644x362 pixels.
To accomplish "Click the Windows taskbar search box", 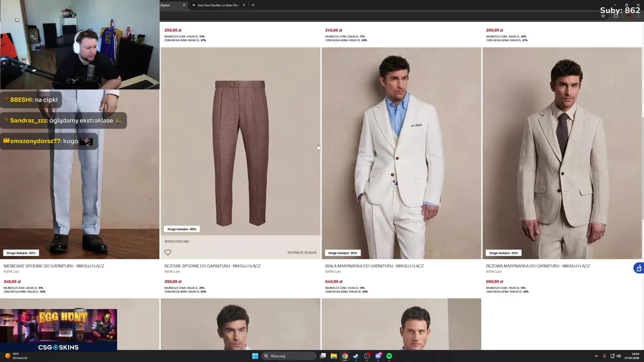I will pyautogui.click(x=289, y=356).
